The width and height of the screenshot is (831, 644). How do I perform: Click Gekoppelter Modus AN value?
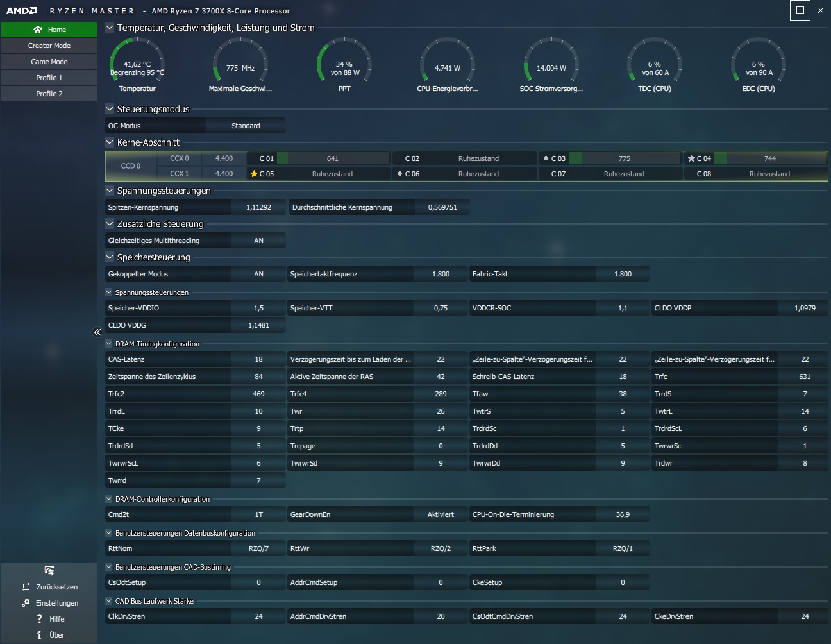click(x=258, y=274)
